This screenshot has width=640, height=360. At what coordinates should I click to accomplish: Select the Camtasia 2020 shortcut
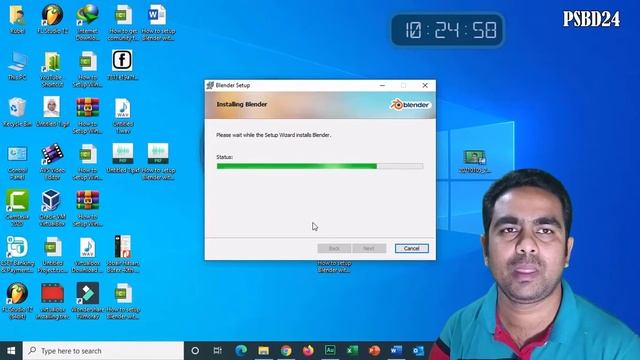(17, 208)
